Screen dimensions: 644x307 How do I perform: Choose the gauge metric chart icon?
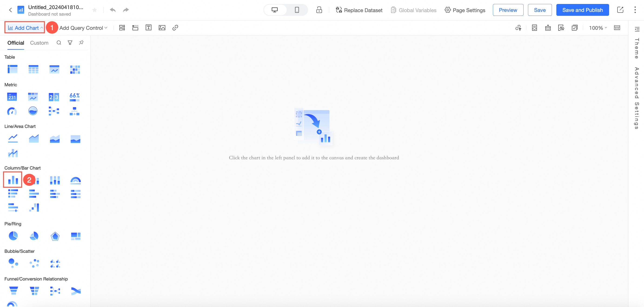point(12,111)
